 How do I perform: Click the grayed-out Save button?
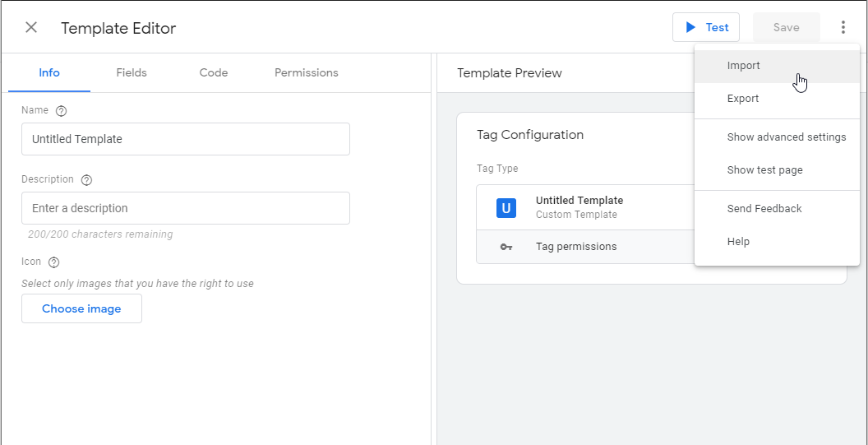pyautogui.click(x=786, y=27)
